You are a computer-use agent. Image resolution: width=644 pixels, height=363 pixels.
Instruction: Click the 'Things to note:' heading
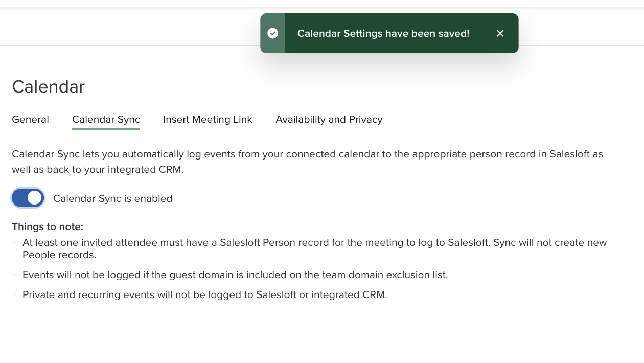[x=48, y=226]
